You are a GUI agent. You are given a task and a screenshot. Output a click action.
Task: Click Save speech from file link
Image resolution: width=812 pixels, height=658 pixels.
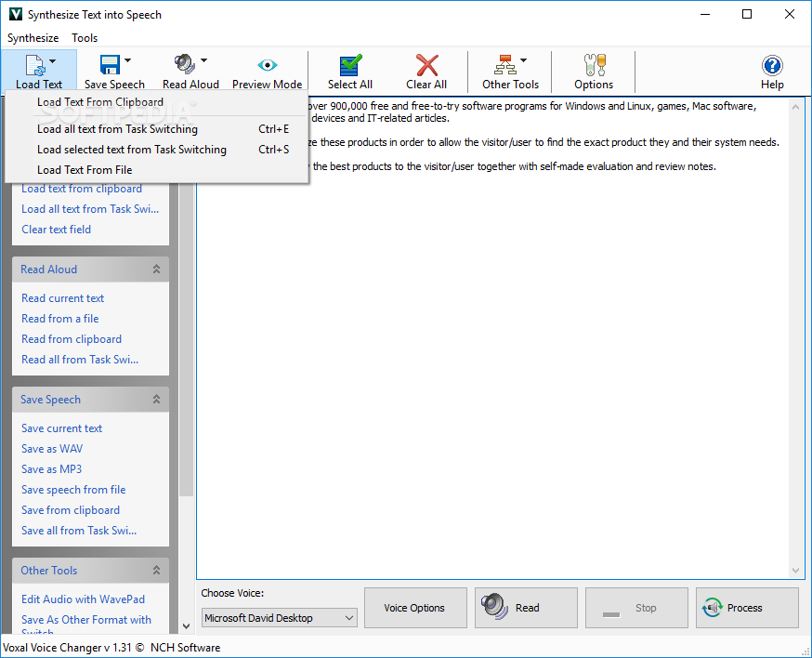pos(73,490)
